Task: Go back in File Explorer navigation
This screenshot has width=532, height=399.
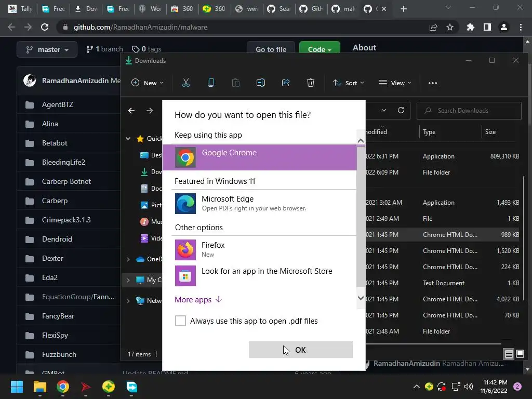Action: [131, 111]
